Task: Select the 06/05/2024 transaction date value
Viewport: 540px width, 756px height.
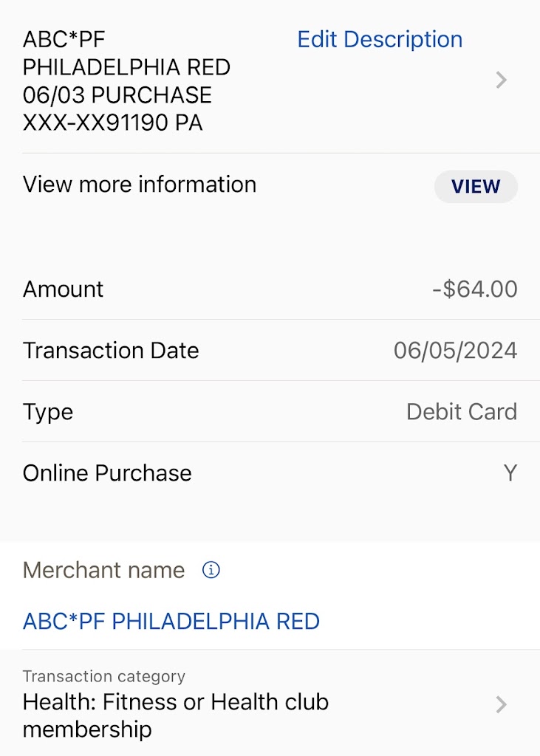Action: point(455,350)
